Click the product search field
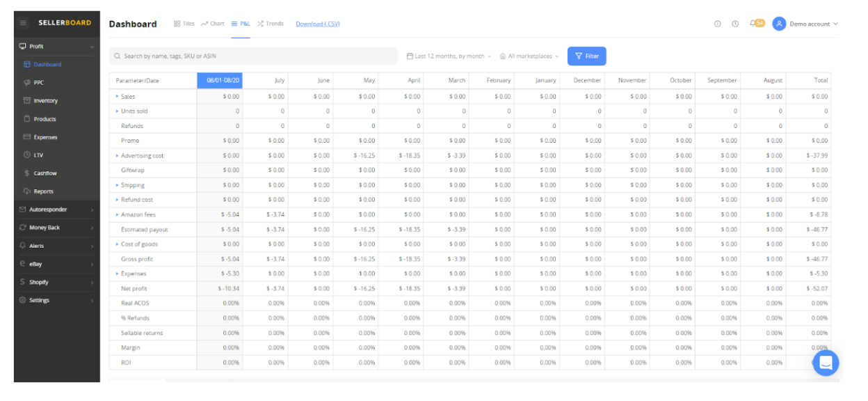This screenshot has height=401, width=868. (253, 56)
